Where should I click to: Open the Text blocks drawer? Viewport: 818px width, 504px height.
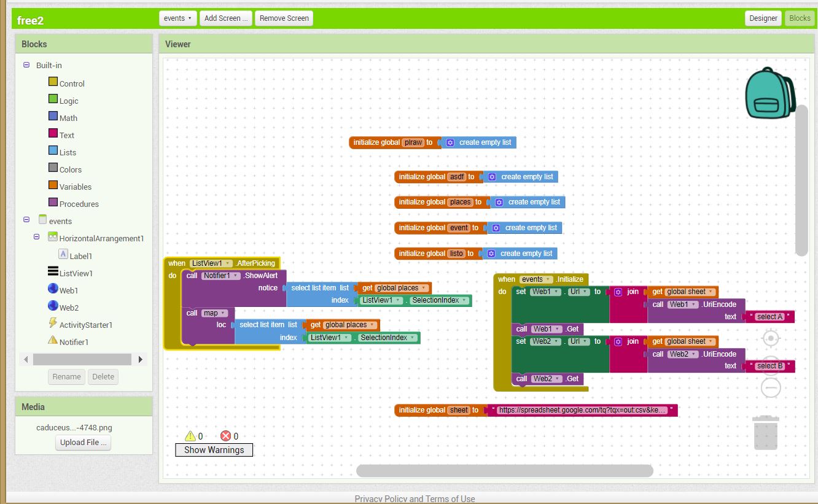coord(67,135)
